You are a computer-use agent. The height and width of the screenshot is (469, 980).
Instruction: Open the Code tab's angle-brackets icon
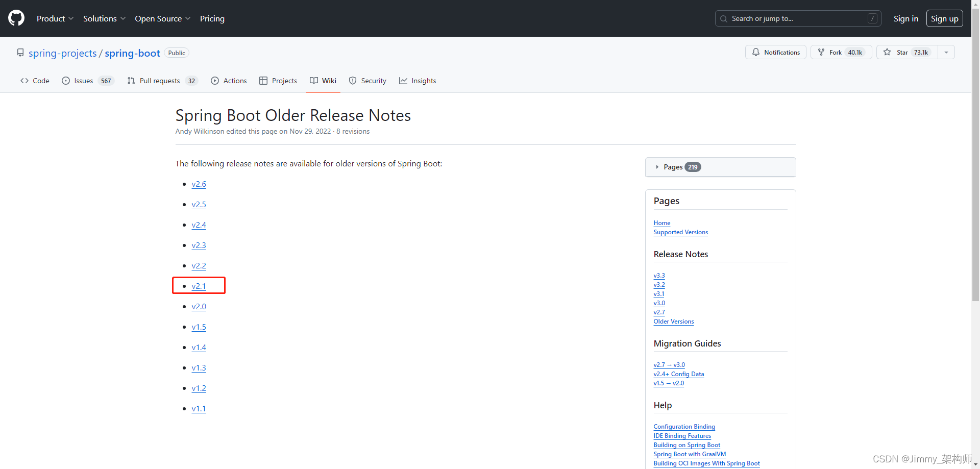pyautogui.click(x=24, y=81)
